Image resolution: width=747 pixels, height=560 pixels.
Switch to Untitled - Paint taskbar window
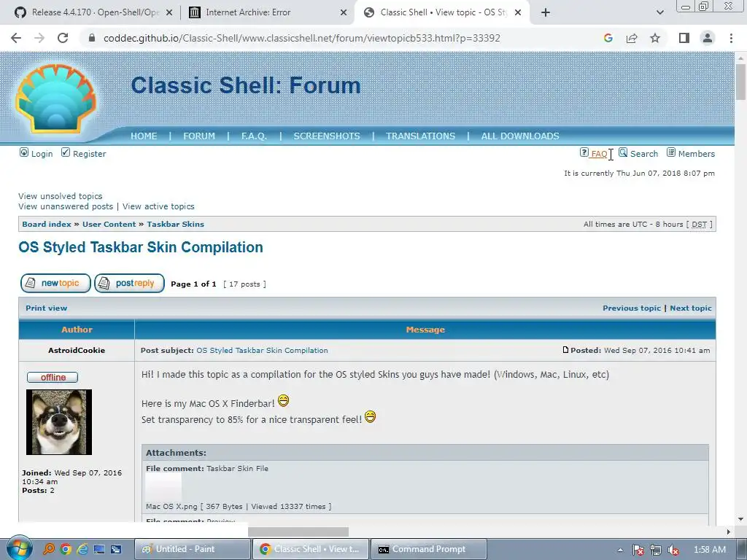click(193, 549)
